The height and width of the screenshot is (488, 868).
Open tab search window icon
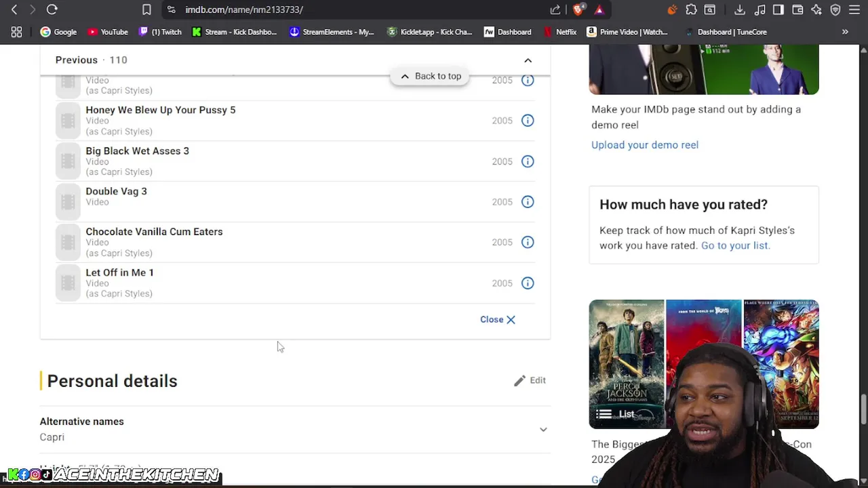coord(709,9)
